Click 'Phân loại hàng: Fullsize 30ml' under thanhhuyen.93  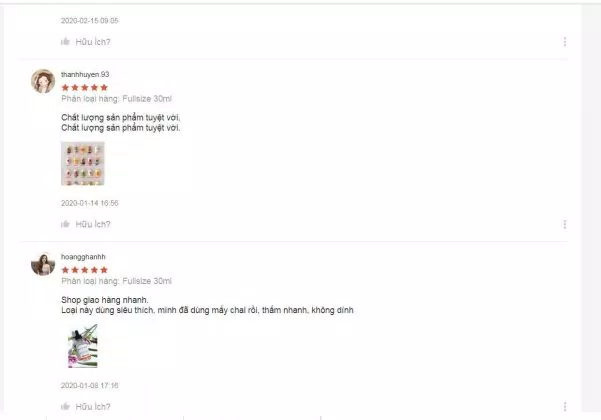tap(117, 99)
